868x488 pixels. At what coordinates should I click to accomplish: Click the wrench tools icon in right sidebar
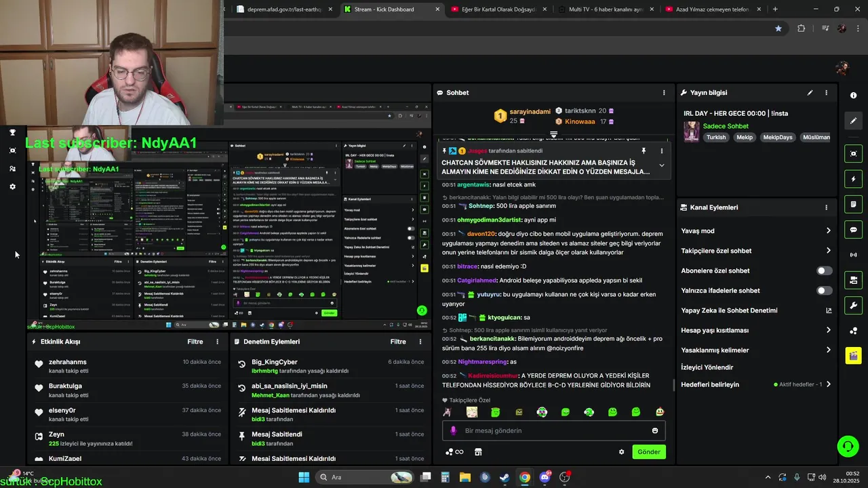[x=854, y=306]
